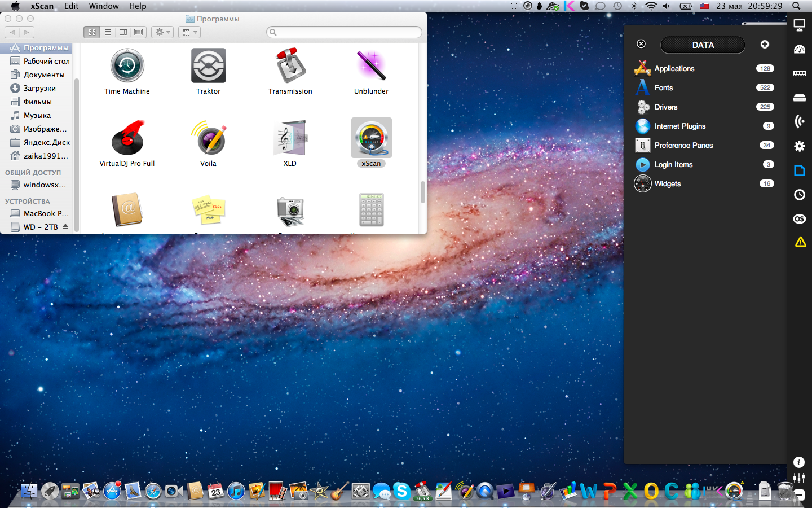Select the clock icon in xScan sidebar

click(x=799, y=195)
